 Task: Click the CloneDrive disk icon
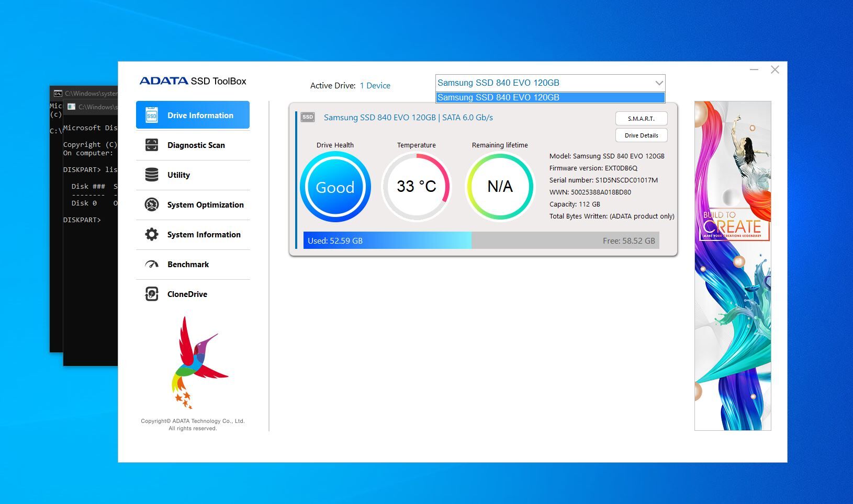(x=152, y=294)
